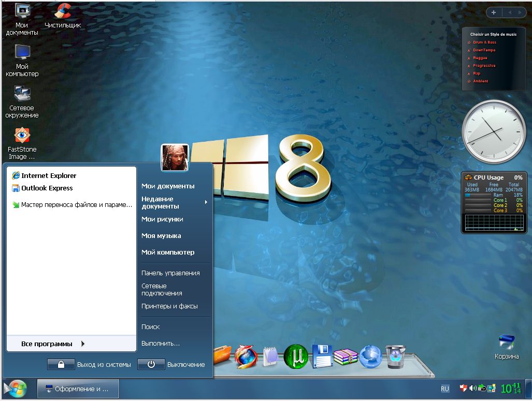
Task: Open the notepad icon in the dock
Action: pos(270,357)
